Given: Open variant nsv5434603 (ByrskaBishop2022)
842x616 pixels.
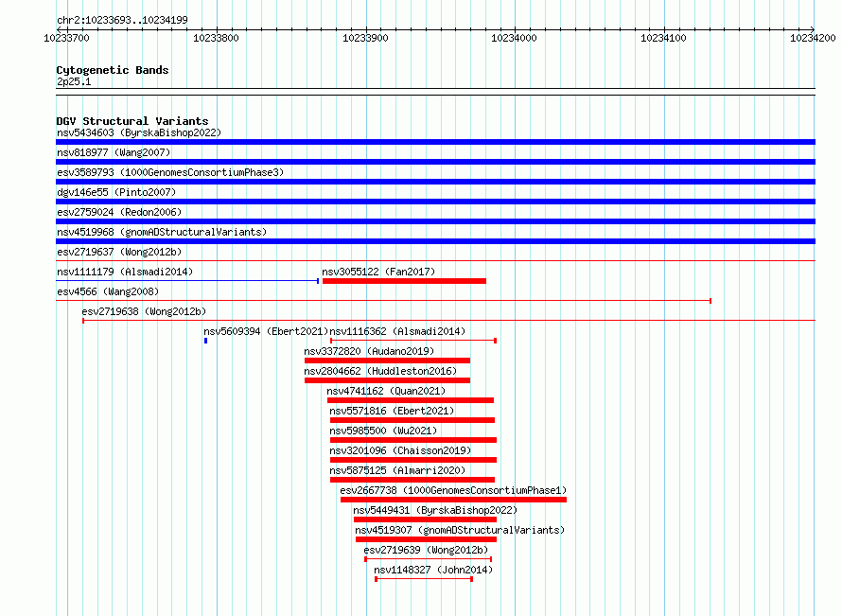Looking at the screenshot, I should point(139,132).
